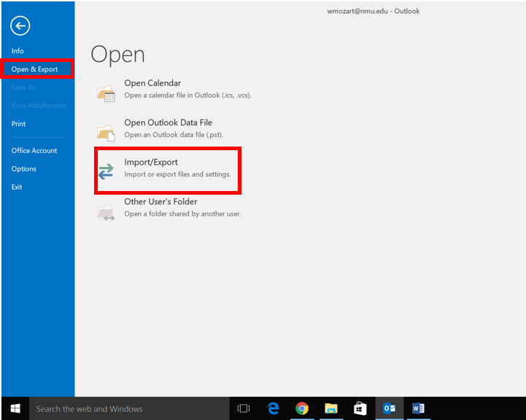Click the Import/Export arrows icon

[106, 171]
